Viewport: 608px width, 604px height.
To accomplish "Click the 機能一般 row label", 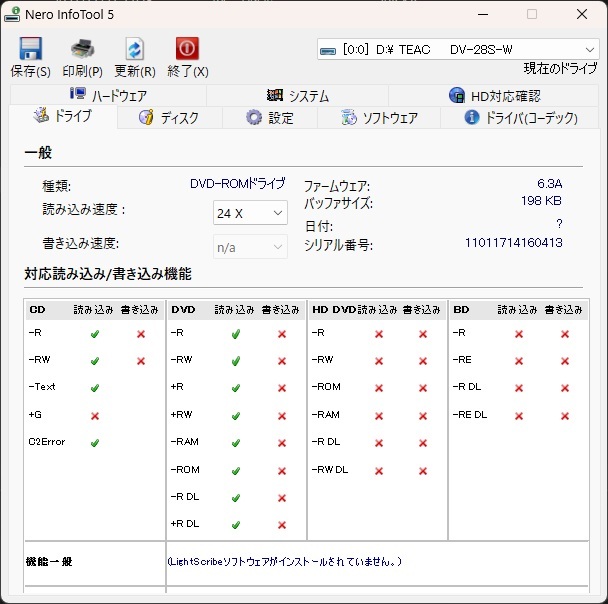I will [x=49, y=561].
